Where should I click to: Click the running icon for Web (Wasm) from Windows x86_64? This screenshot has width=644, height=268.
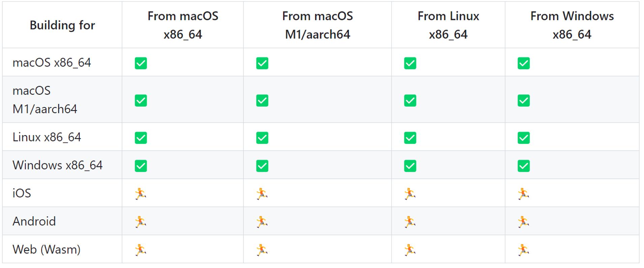pos(524,250)
